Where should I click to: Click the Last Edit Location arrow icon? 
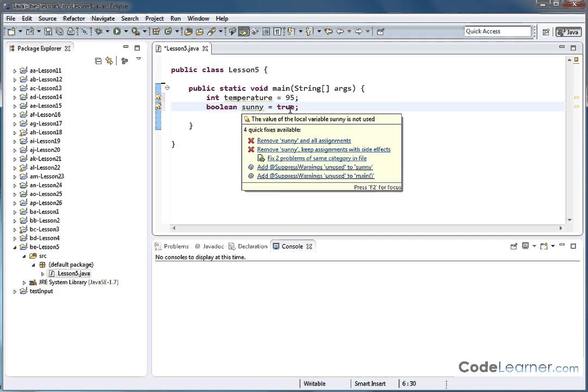pyautogui.click(x=328, y=32)
